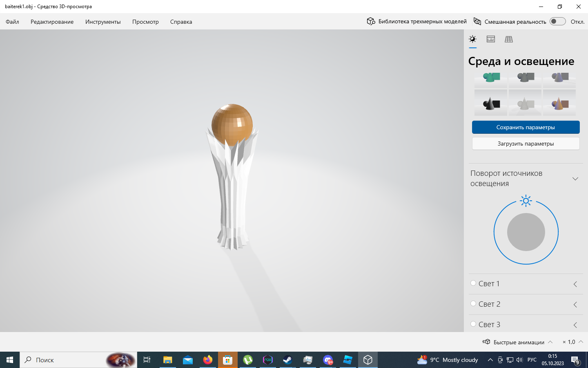588x368 pixels.
Task: Select the black shapes lighting preset thumbnail
Action: click(x=491, y=103)
